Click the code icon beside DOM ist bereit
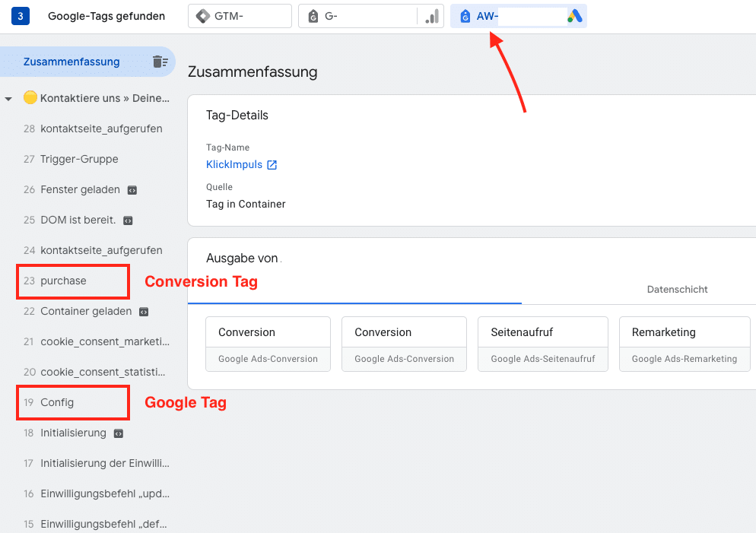The width and height of the screenshot is (756, 533). (x=128, y=220)
